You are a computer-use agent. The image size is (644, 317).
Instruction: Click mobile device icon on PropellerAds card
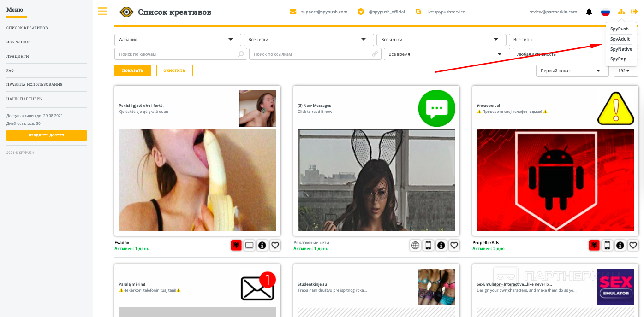pos(607,246)
